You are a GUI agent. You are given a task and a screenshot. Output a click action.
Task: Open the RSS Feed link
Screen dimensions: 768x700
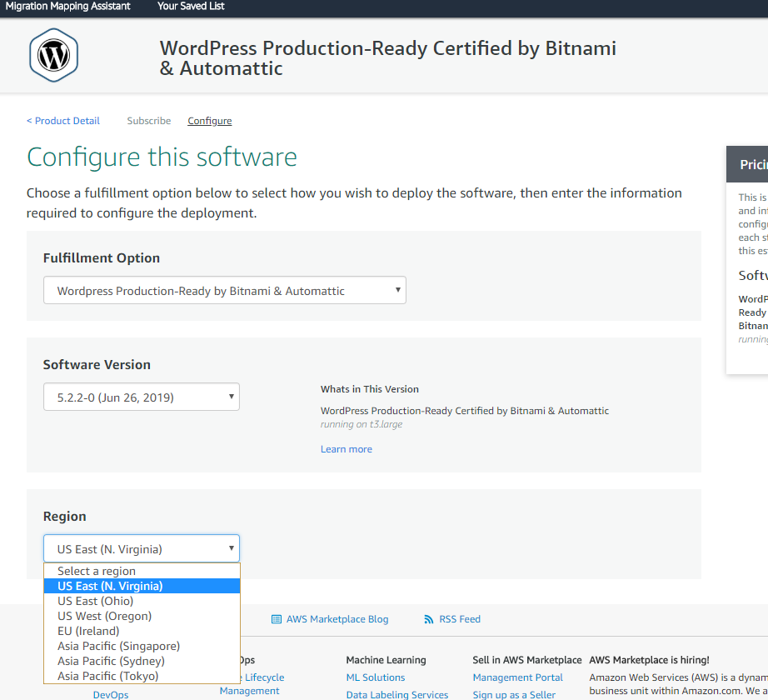[460, 619]
